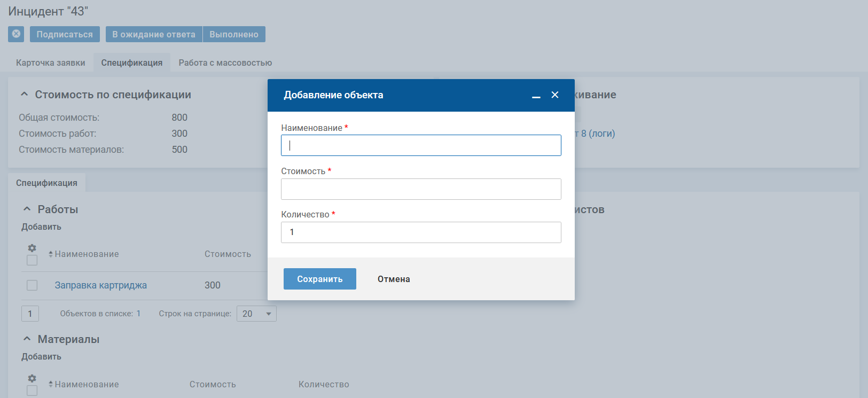Click the Стоимость материалов value 500

click(x=179, y=150)
